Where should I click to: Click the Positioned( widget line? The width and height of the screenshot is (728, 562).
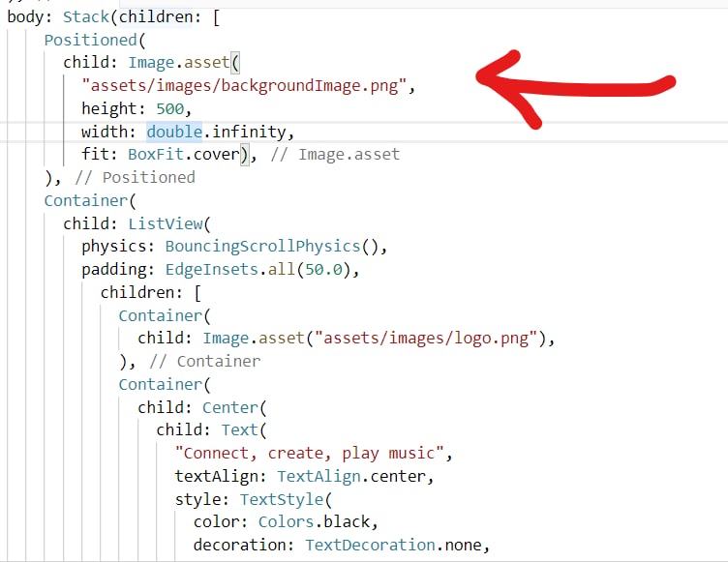tap(95, 40)
